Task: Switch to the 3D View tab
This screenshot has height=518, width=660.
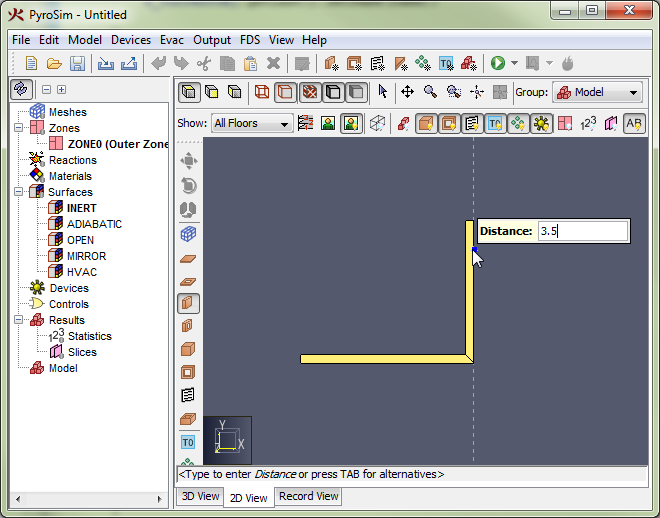Action: (200, 496)
